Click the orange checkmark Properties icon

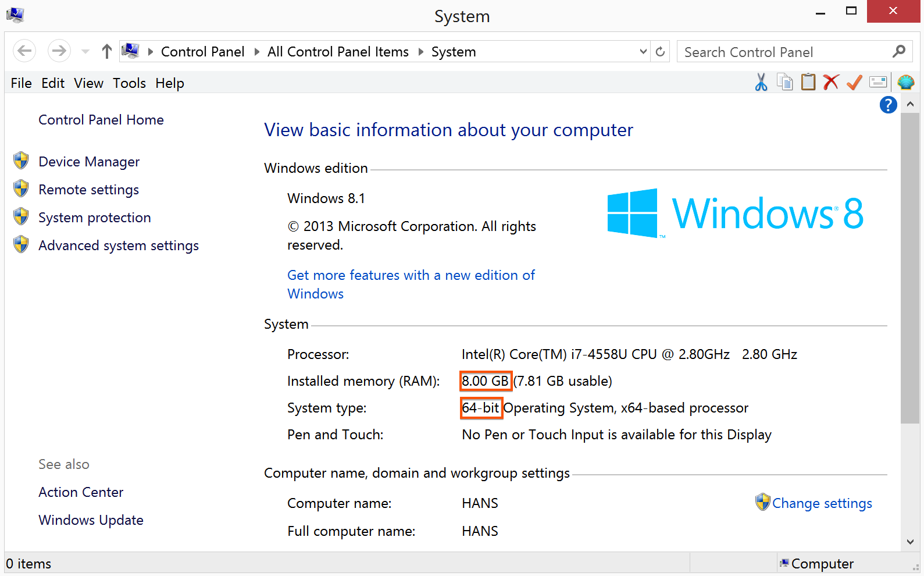(x=854, y=83)
